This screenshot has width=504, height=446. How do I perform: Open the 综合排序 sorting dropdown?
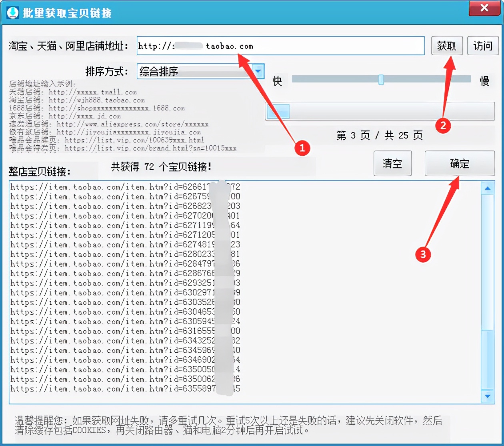[x=200, y=72]
